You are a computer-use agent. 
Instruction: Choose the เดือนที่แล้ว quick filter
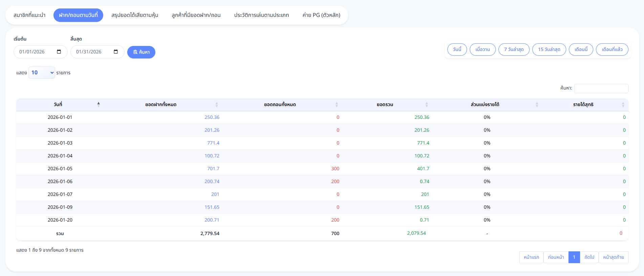(x=612, y=49)
